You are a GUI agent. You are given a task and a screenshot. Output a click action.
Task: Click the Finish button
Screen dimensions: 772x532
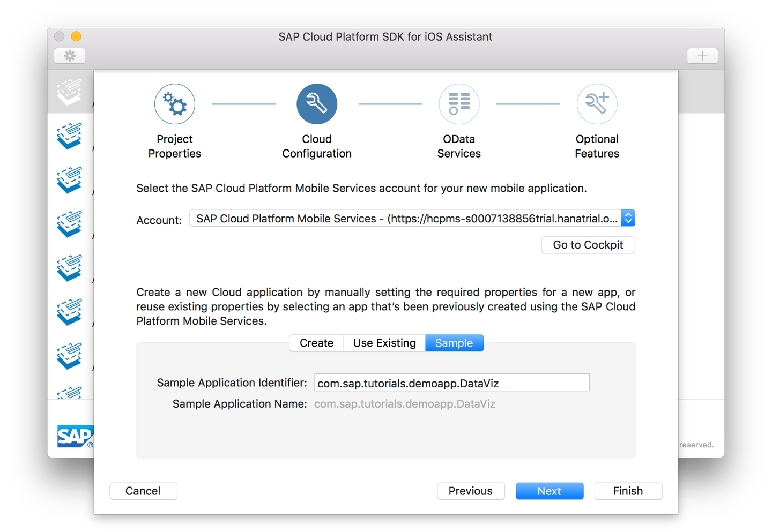click(x=628, y=491)
